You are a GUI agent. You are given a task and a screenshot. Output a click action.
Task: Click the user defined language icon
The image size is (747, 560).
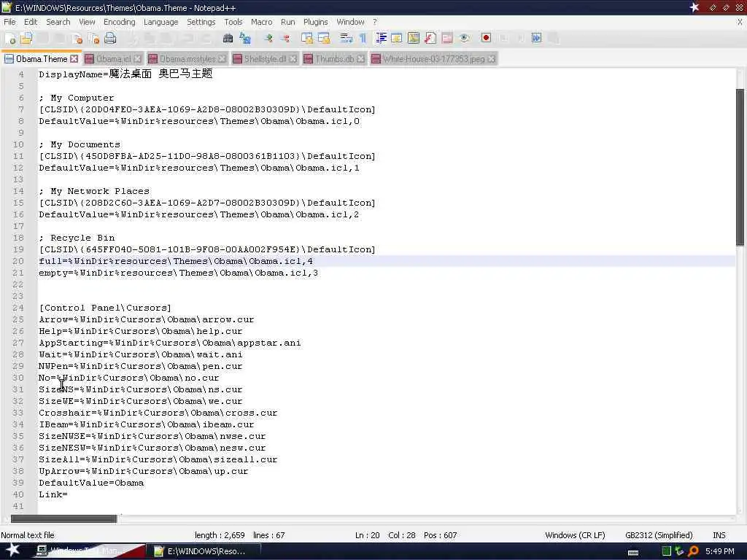397,39
